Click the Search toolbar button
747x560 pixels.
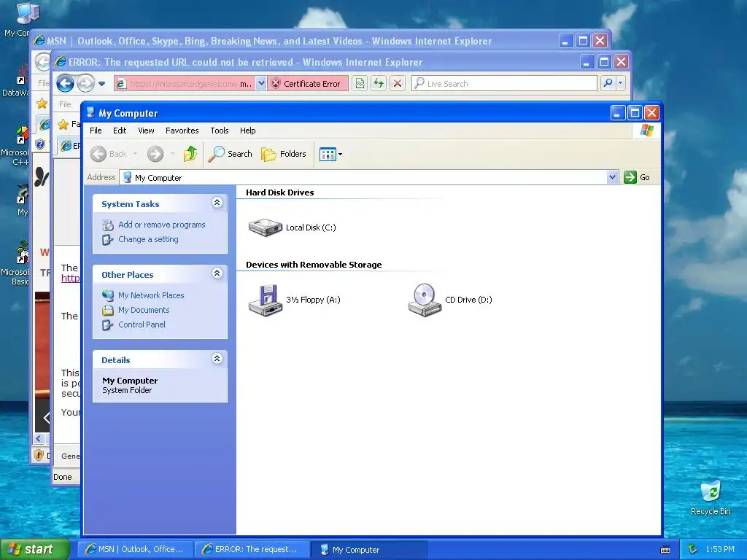[230, 154]
